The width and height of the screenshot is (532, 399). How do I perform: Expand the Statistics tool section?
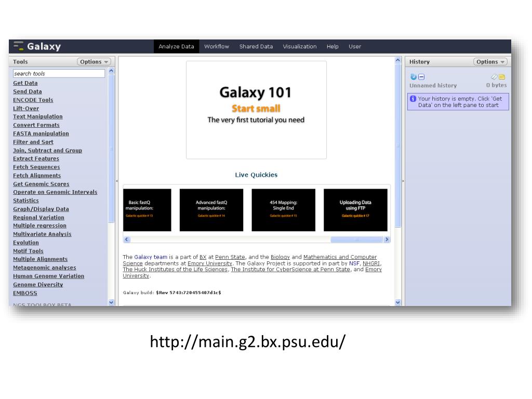click(x=26, y=201)
